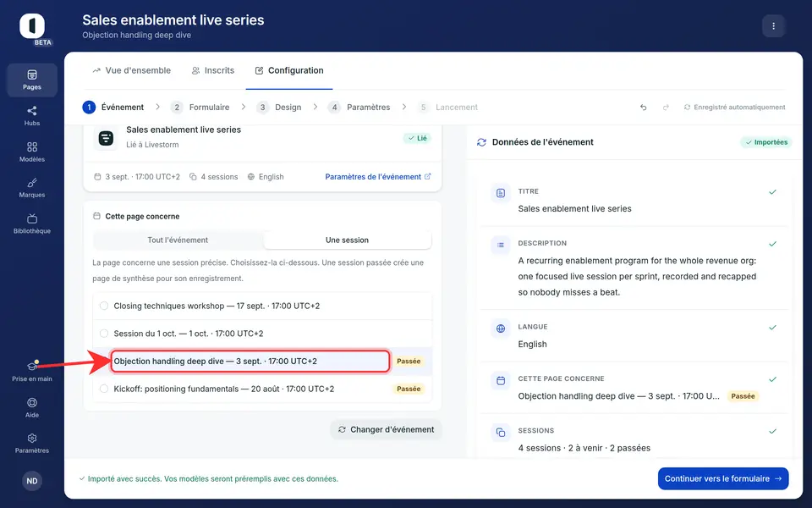The image size is (812, 508).
Task: Go to step 1 Événement
Action: tap(112, 108)
